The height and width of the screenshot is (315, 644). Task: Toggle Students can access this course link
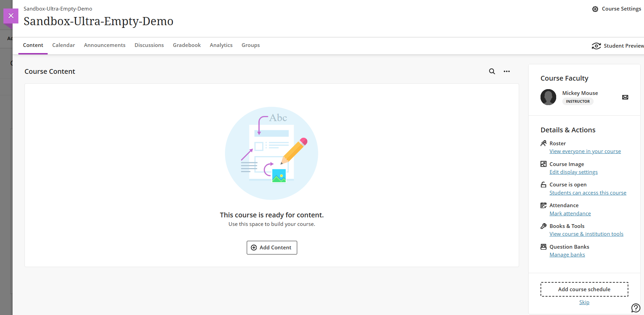(587, 193)
